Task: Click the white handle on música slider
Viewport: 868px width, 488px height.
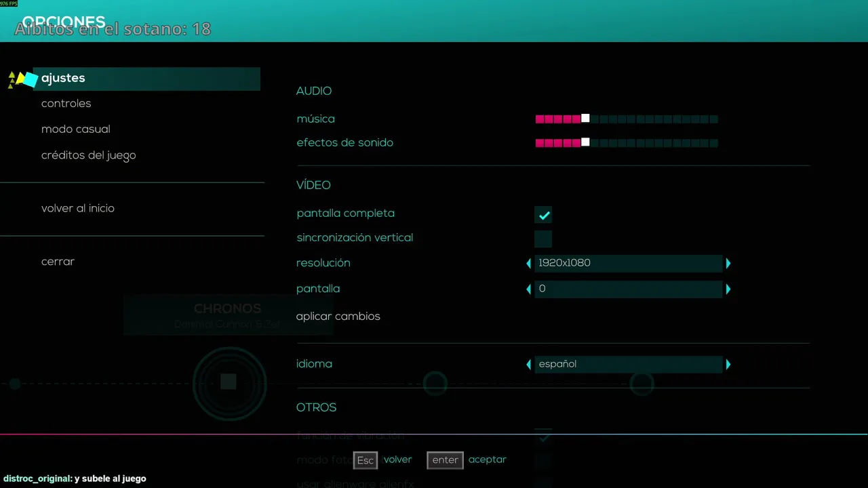Action: pyautogui.click(x=585, y=119)
